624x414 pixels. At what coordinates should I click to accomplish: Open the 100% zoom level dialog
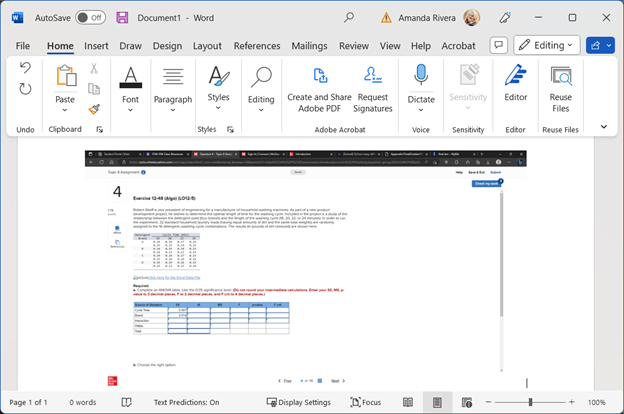tap(597, 402)
